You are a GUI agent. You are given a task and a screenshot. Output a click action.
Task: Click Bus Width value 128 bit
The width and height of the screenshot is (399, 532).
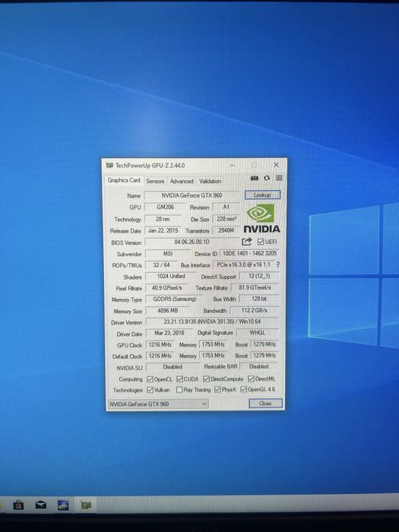click(259, 299)
